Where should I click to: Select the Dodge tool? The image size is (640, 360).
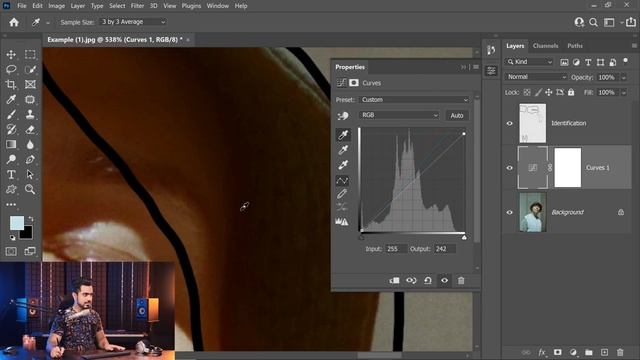click(11, 160)
